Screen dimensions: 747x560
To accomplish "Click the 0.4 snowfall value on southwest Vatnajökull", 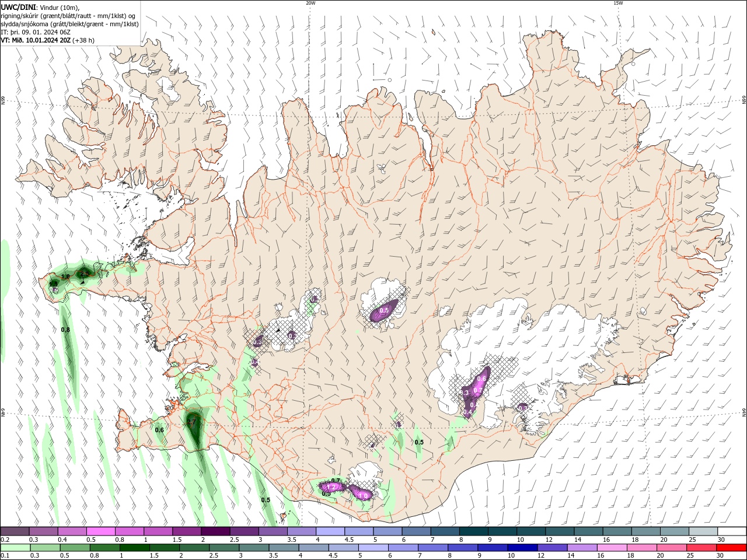I will click(x=467, y=412).
